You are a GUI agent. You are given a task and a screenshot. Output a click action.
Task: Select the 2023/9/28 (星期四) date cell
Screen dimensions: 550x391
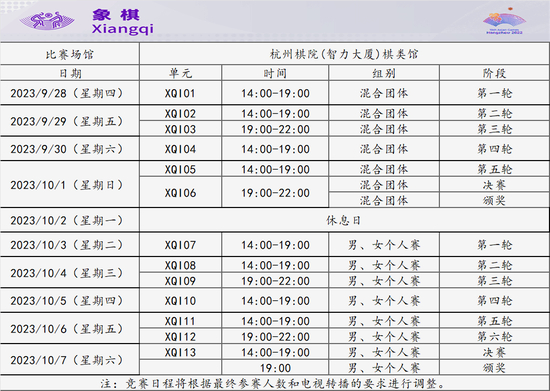69,93
